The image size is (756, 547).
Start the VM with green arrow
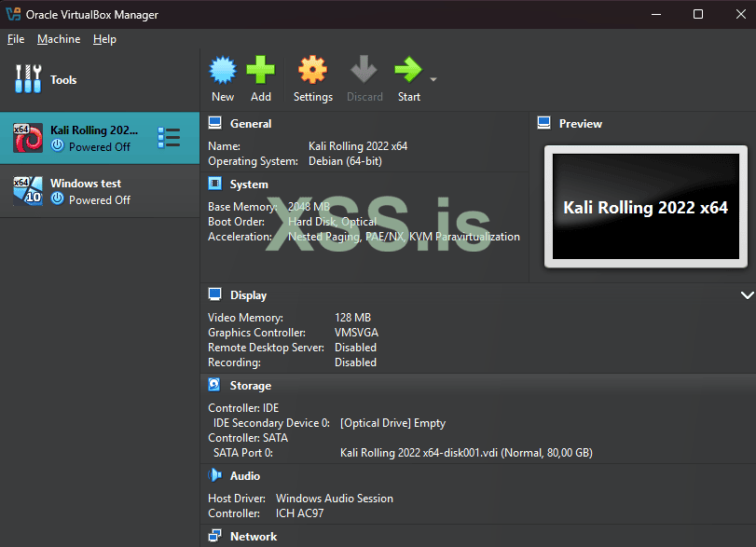[408, 69]
